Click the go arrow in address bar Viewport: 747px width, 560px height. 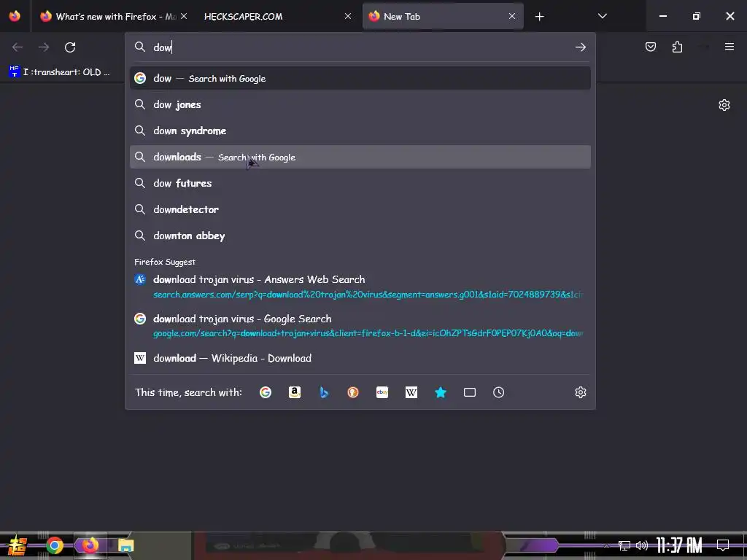pos(580,47)
